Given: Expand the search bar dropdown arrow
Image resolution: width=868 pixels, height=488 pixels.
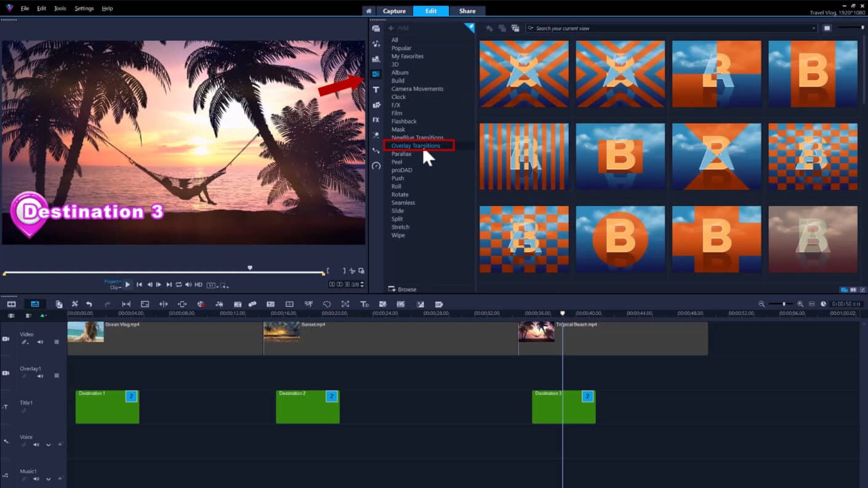Looking at the screenshot, I should pos(813,28).
